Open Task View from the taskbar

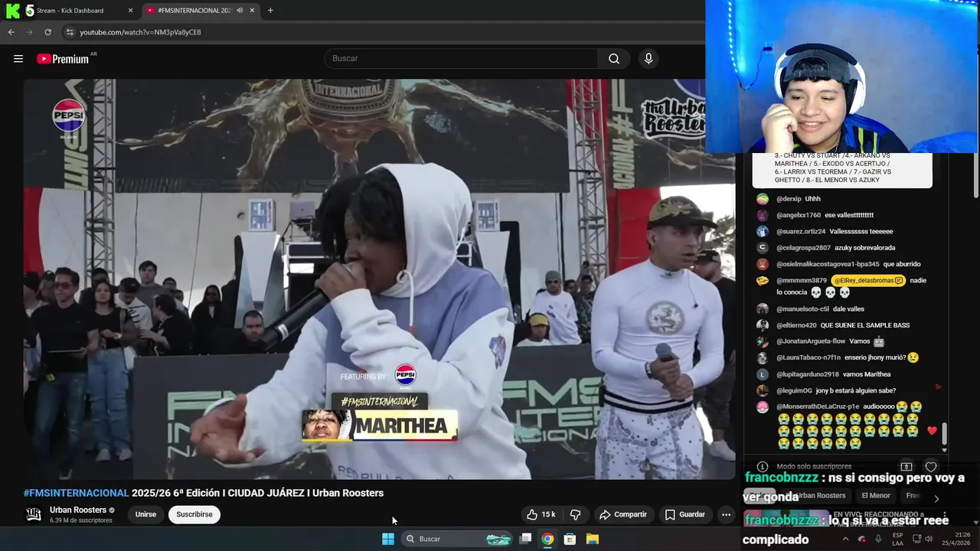click(525, 539)
